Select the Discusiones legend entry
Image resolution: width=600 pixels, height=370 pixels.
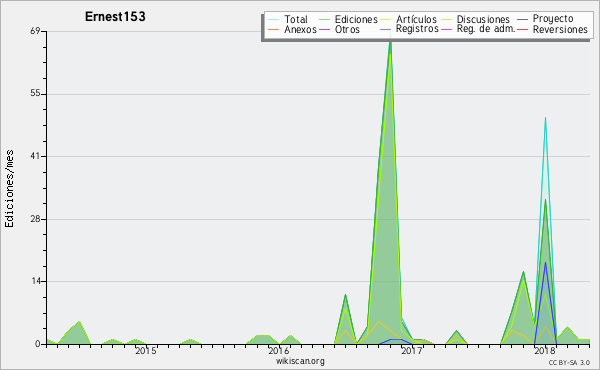(x=476, y=19)
